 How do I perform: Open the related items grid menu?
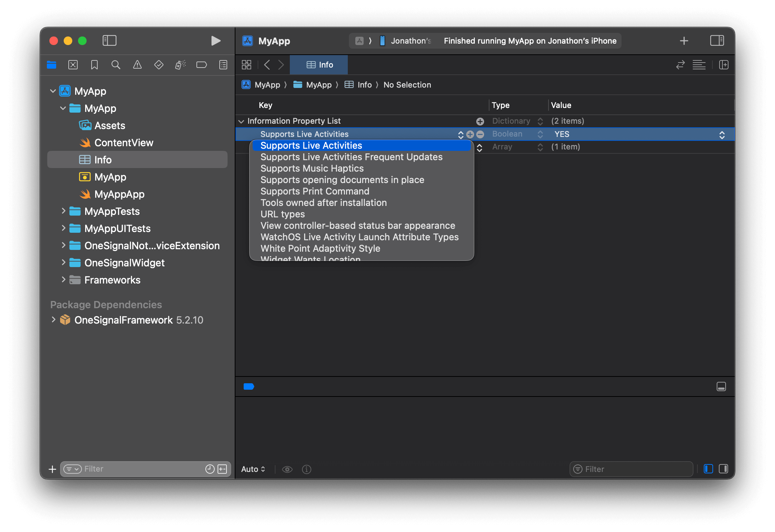point(247,65)
